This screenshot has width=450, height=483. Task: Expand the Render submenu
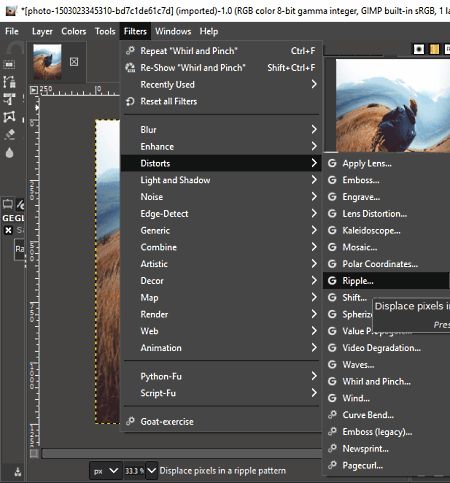coord(221,314)
